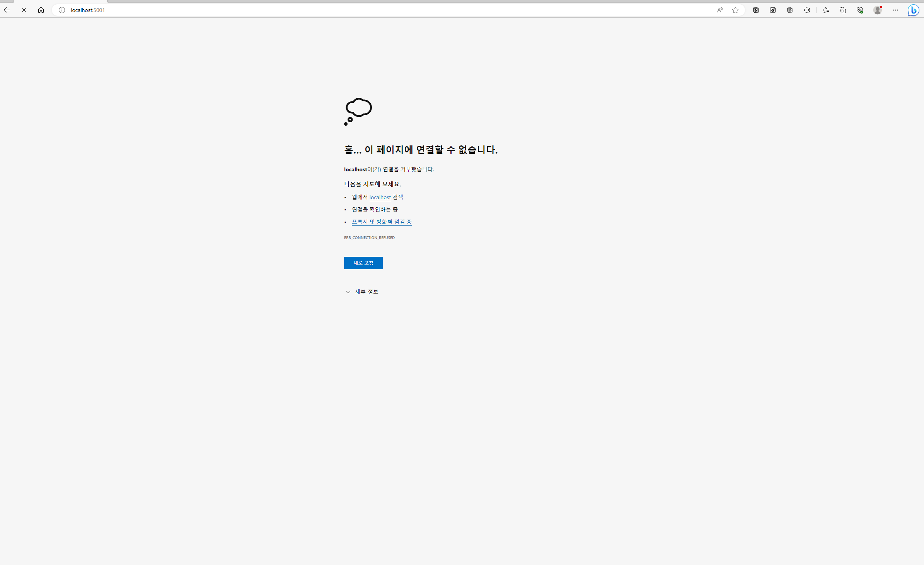Open Browser essentials heart icon
This screenshot has height=565, width=924.
[860, 10]
